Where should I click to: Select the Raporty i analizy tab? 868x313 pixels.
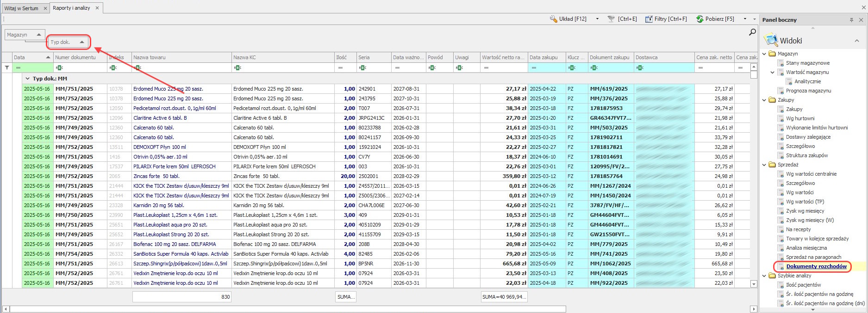pyautogui.click(x=71, y=8)
